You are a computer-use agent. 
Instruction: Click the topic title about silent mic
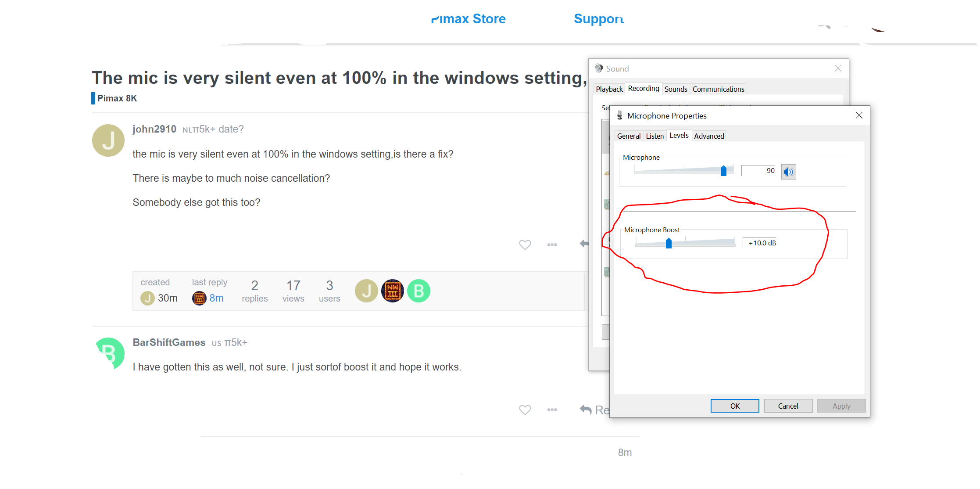(339, 78)
